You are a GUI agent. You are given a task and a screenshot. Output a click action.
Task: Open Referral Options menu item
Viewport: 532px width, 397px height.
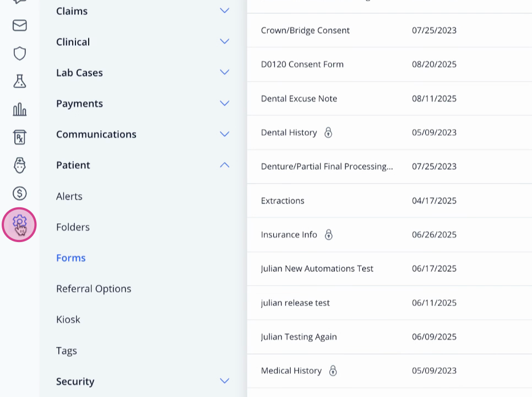(94, 289)
